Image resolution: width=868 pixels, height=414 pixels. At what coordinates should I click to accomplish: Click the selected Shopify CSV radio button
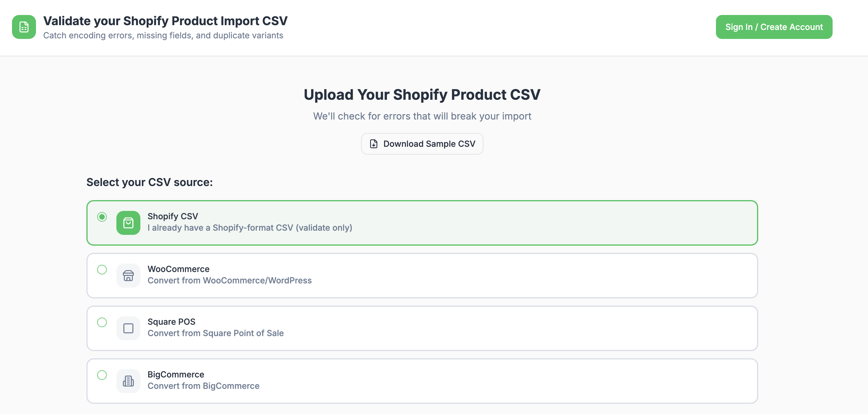tap(102, 217)
